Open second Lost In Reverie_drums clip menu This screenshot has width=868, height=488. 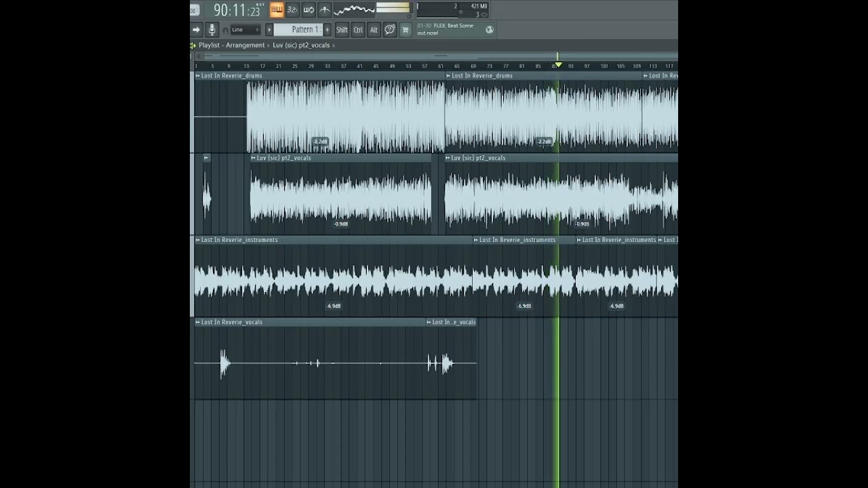[448, 76]
